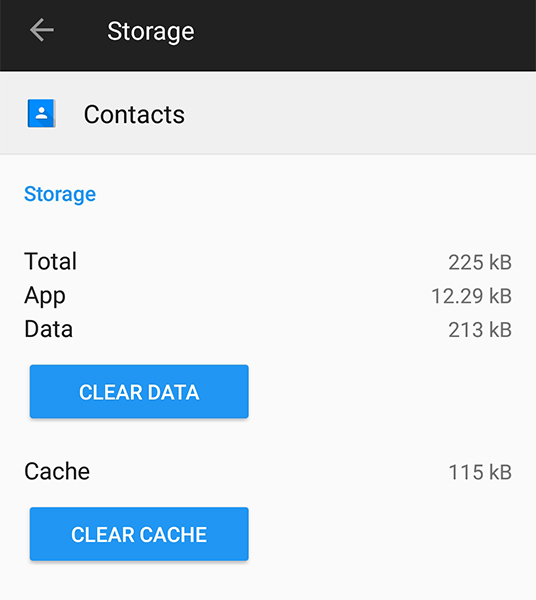The width and height of the screenshot is (536, 600).
Task: Click the Data label
Action: [x=49, y=329]
